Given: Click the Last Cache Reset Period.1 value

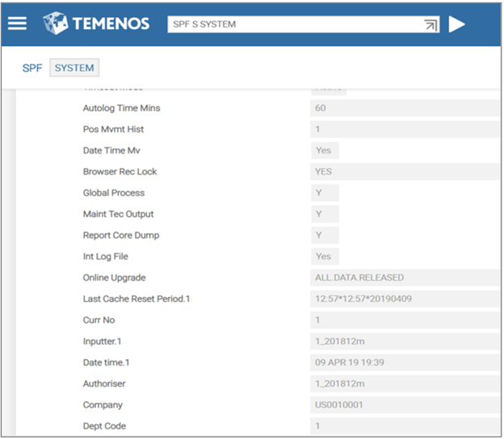Looking at the screenshot, I should (404, 299).
